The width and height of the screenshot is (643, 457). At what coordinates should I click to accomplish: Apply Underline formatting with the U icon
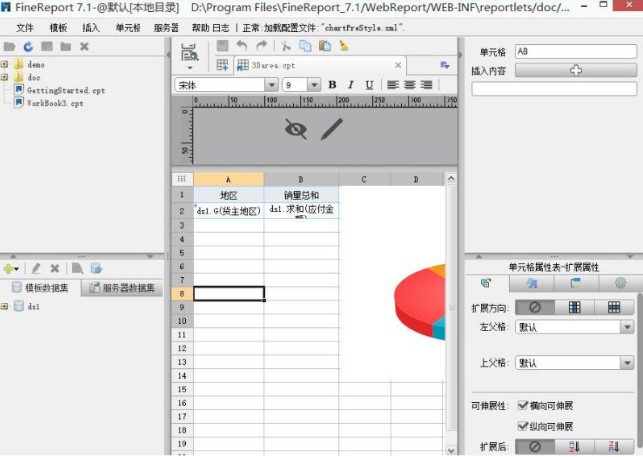(x=369, y=85)
